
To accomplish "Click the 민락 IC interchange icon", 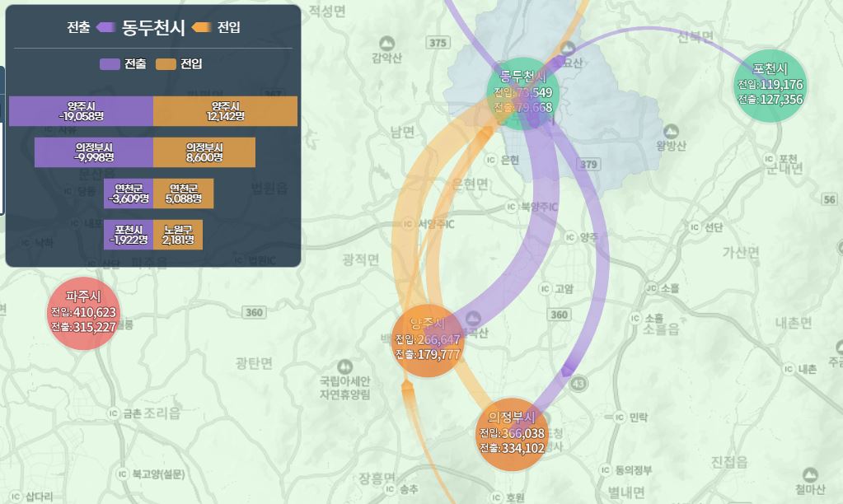I will pyautogui.click(x=620, y=417).
